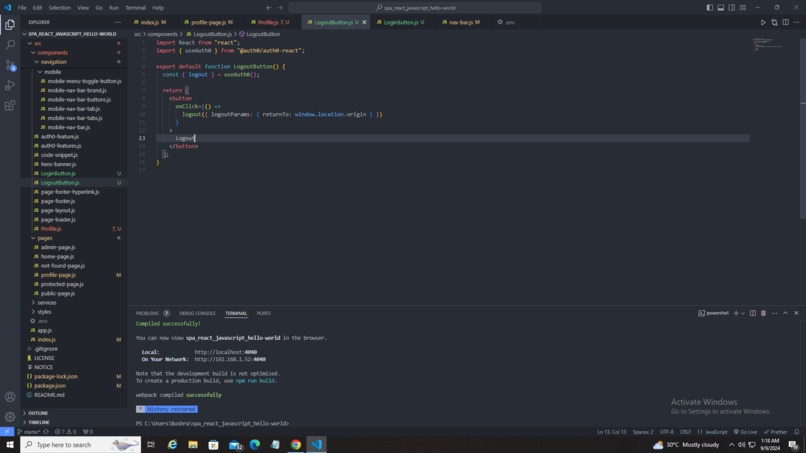Image resolution: width=806 pixels, height=453 pixels.
Task: Toggle the bottom panel visibility
Action: (721, 8)
